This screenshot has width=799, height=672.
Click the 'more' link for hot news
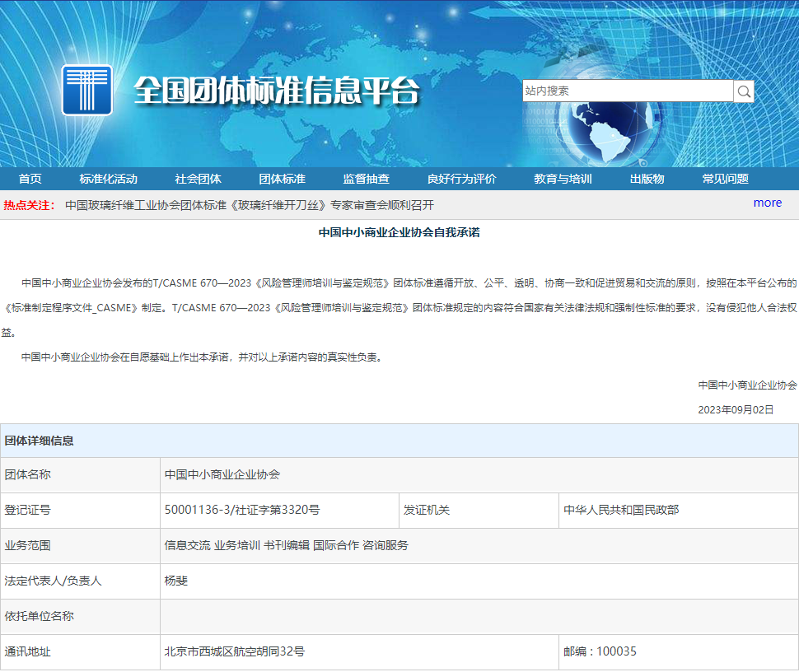(767, 203)
